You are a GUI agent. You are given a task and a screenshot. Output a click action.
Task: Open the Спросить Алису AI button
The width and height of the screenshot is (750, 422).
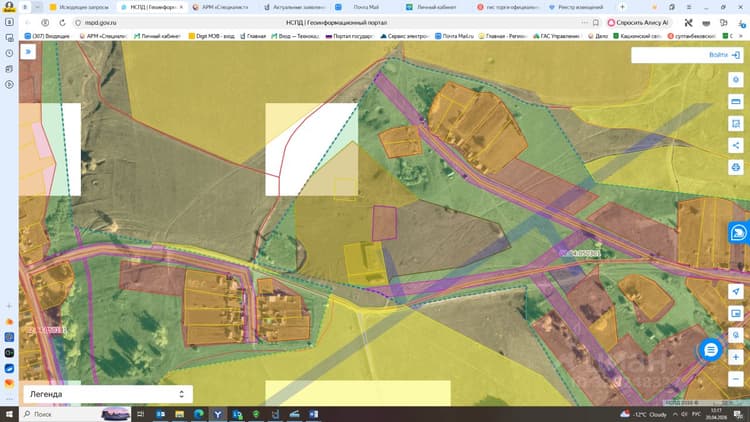click(x=638, y=22)
